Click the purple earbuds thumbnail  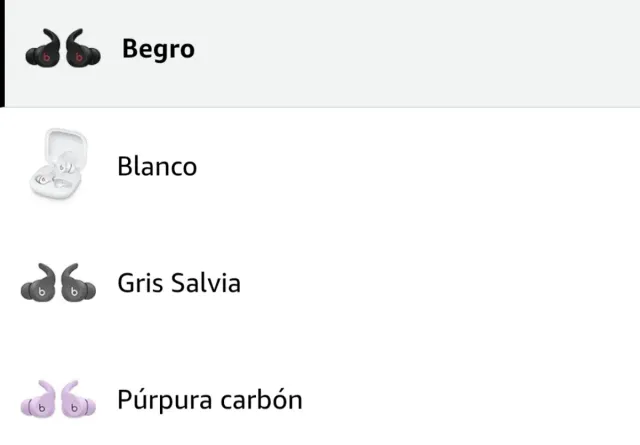coord(58,401)
